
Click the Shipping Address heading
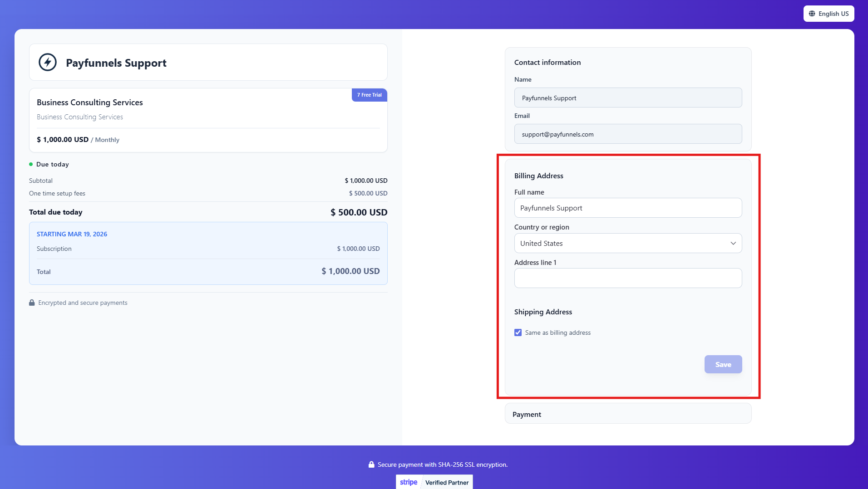543,312
